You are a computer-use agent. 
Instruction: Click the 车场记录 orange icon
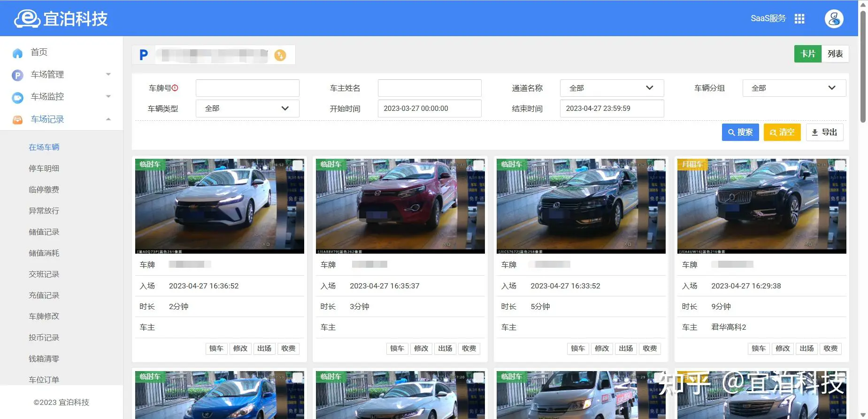(x=17, y=119)
